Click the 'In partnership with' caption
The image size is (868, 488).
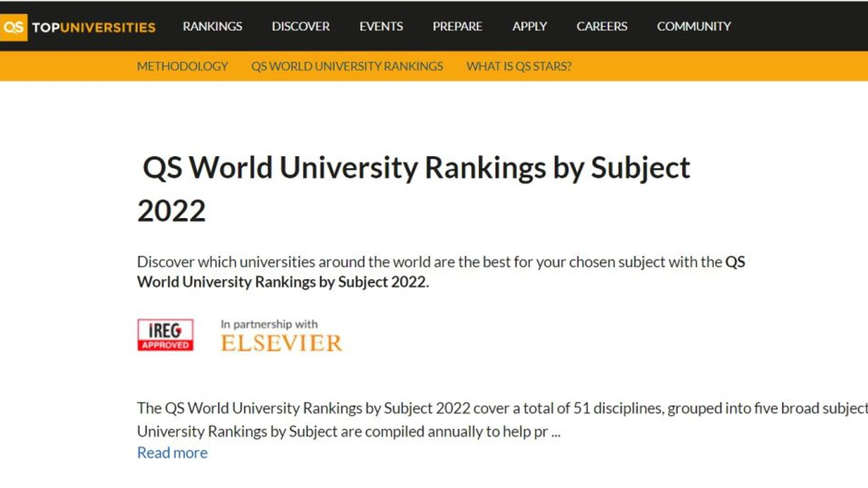click(x=269, y=324)
